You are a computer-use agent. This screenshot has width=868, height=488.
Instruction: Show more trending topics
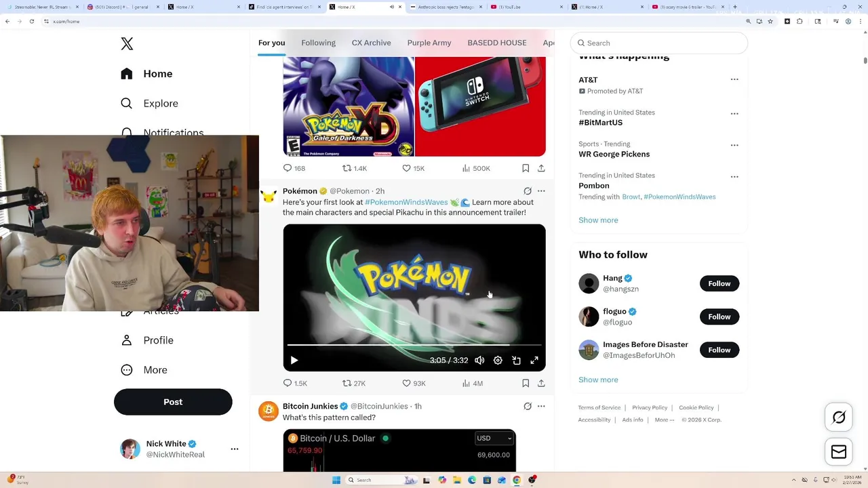coord(598,220)
